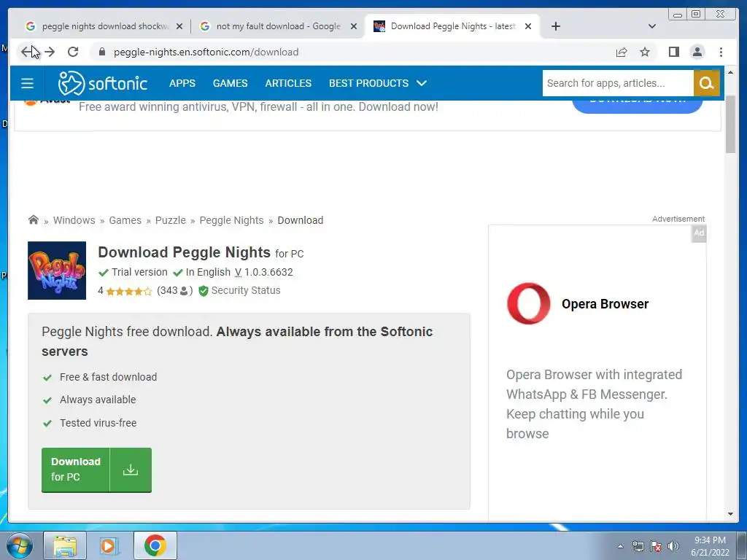Click the Ad badge in advertisement

point(699,233)
